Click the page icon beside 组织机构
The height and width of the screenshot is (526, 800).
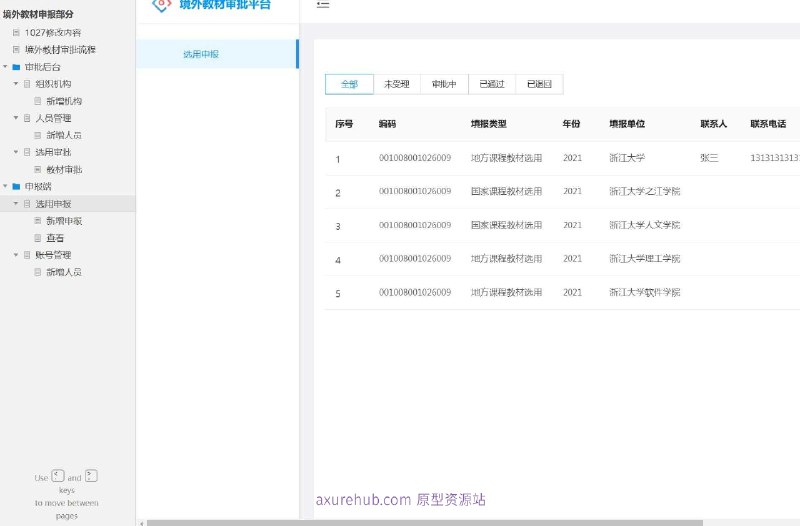point(27,84)
